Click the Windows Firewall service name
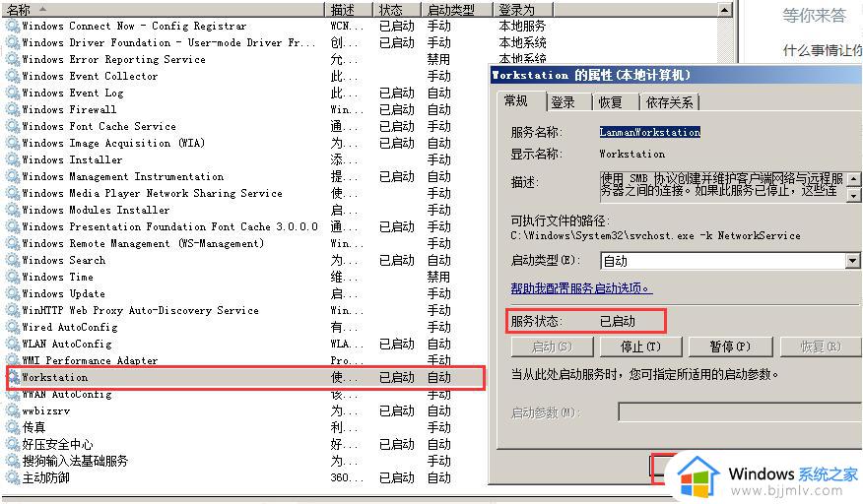Screen dimensions: 863x504 click(69, 109)
